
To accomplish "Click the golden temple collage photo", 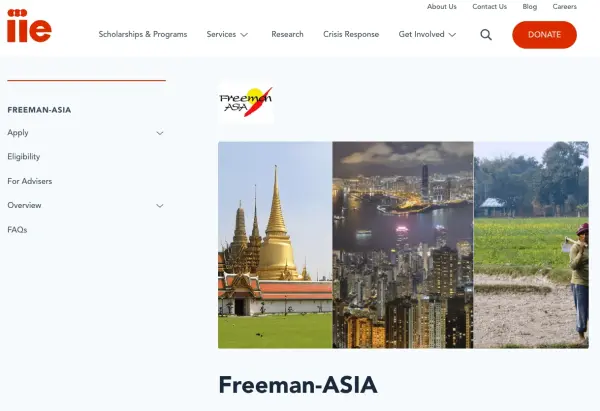I will coord(275,245).
